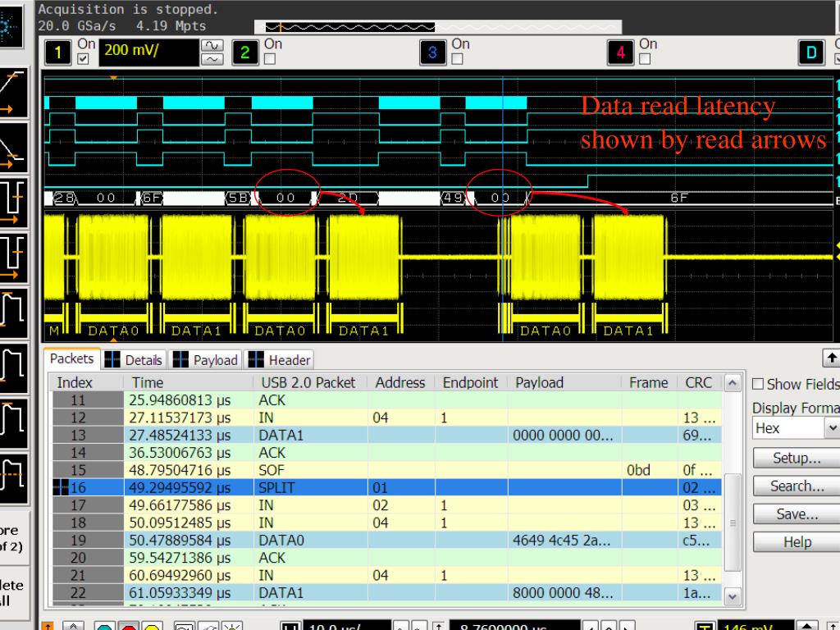Select IN packet in row 21

pos(387,575)
